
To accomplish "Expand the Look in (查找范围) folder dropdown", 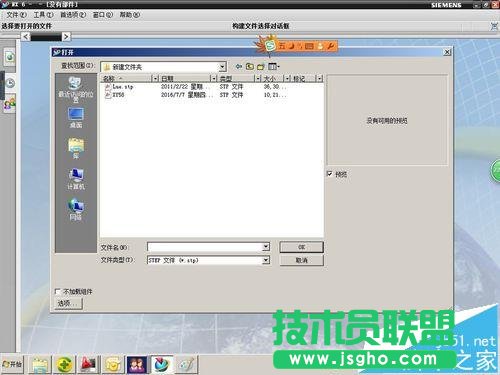I will tap(222, 67).
